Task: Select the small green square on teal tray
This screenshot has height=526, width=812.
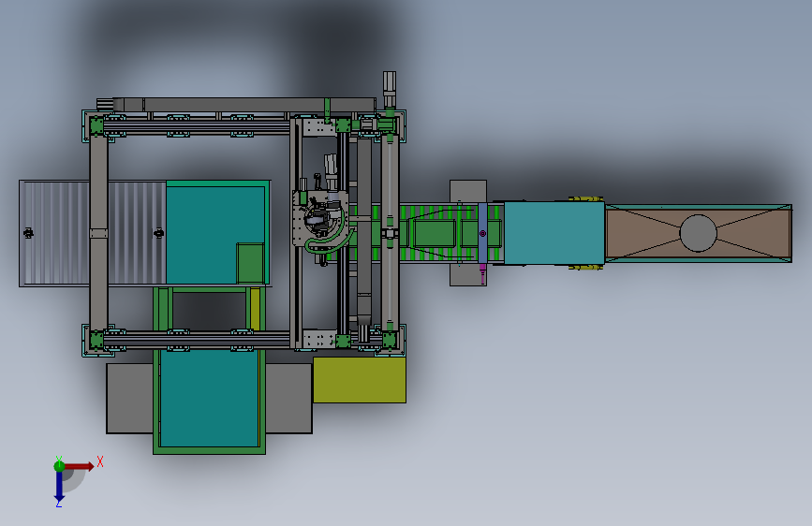Action: click(x=251, y=263)
